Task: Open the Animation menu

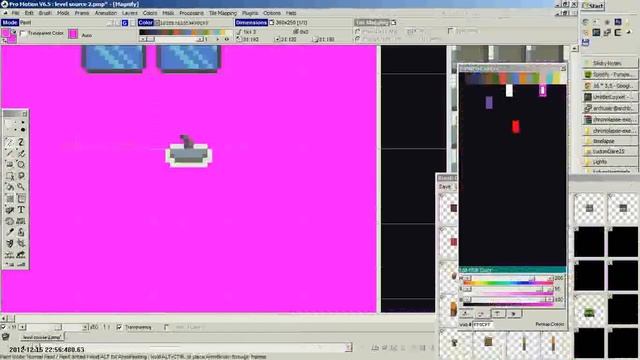Action: click(x=106, y=13)
